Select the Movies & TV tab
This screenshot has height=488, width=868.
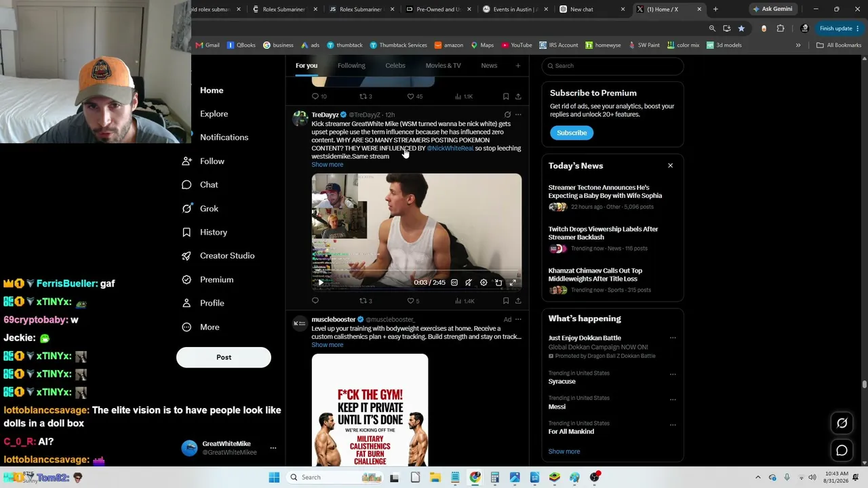443,66
